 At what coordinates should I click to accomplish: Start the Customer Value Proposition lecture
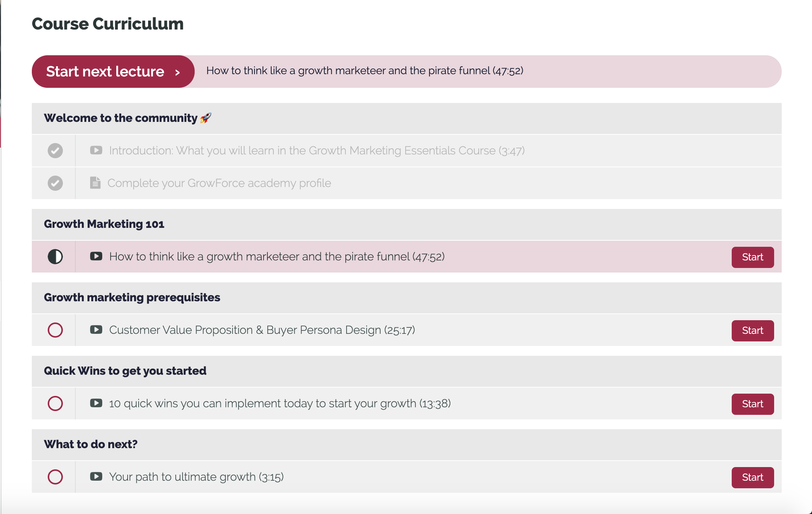(x=752, y=330)
